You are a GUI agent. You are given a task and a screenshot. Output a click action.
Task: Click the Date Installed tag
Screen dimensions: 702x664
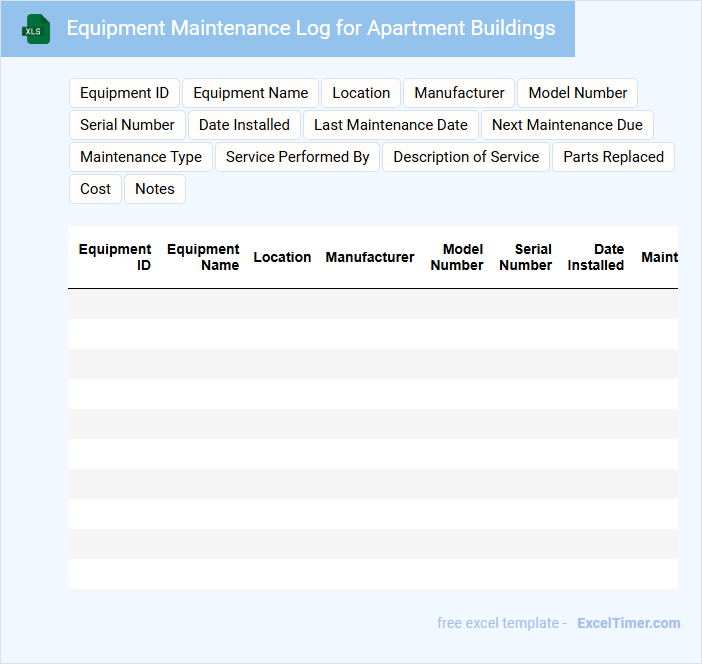pyautogui.click(x=244, y=125)
